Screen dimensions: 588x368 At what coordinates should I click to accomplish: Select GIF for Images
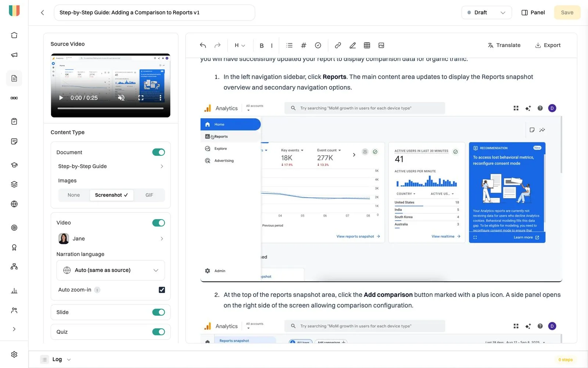(x=149, y=195)
